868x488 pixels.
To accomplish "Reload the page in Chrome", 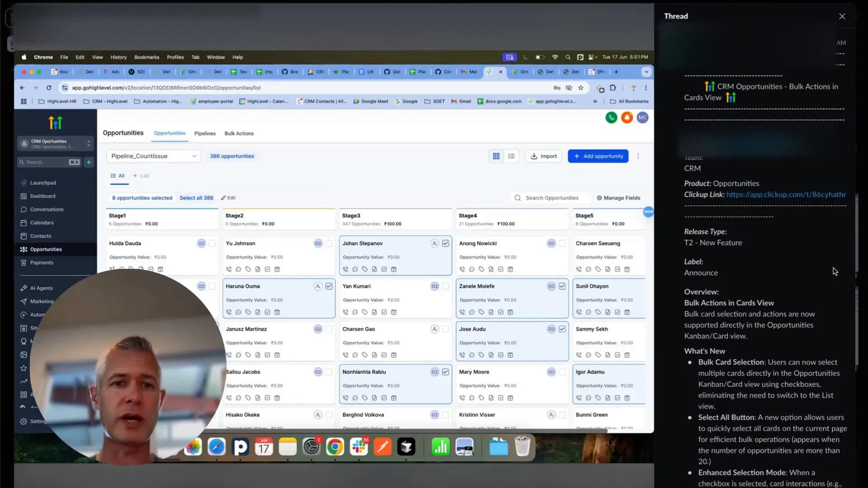I will point(49,88).
